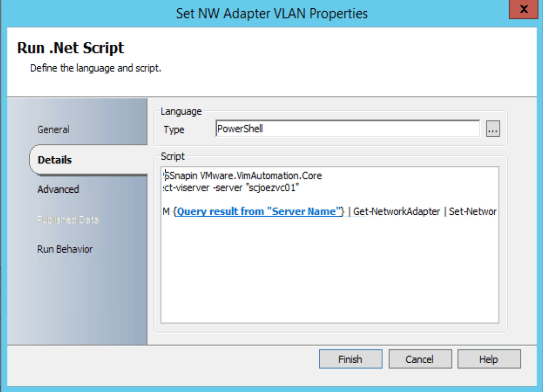Open the language type browse (...) button
This screenshot has width=543, height=392.
[493, 129]
